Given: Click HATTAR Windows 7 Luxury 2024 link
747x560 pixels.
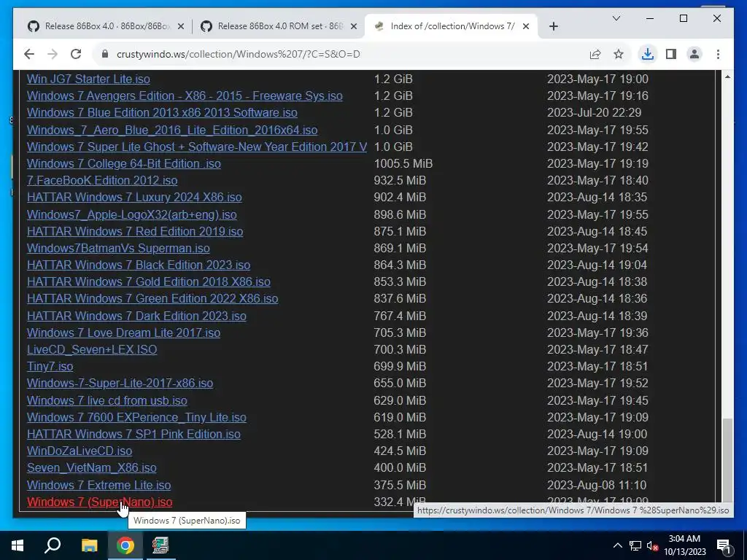Looking at the screenshot, I should click(134, 197).
